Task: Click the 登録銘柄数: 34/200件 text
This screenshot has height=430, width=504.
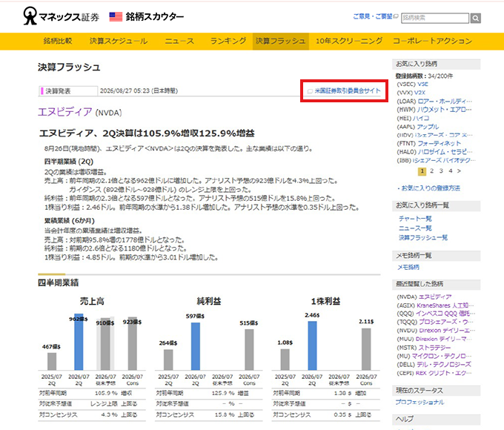Action: click(x=424, y=76)
